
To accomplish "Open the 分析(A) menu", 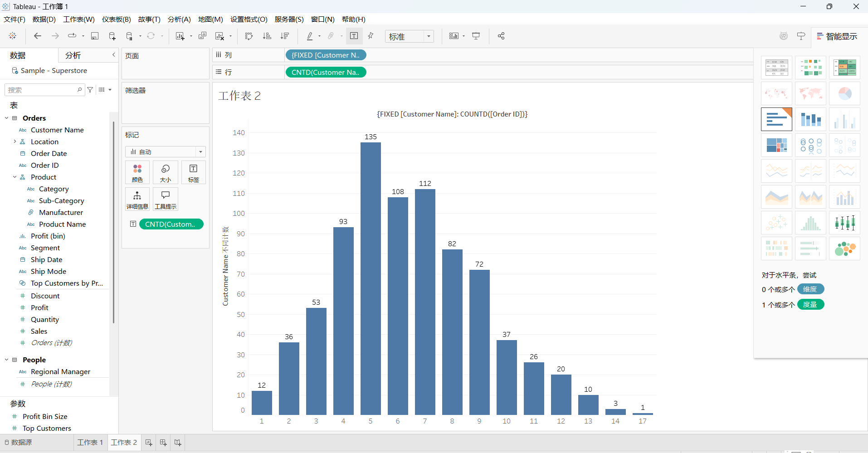I will tap(179, 19).
